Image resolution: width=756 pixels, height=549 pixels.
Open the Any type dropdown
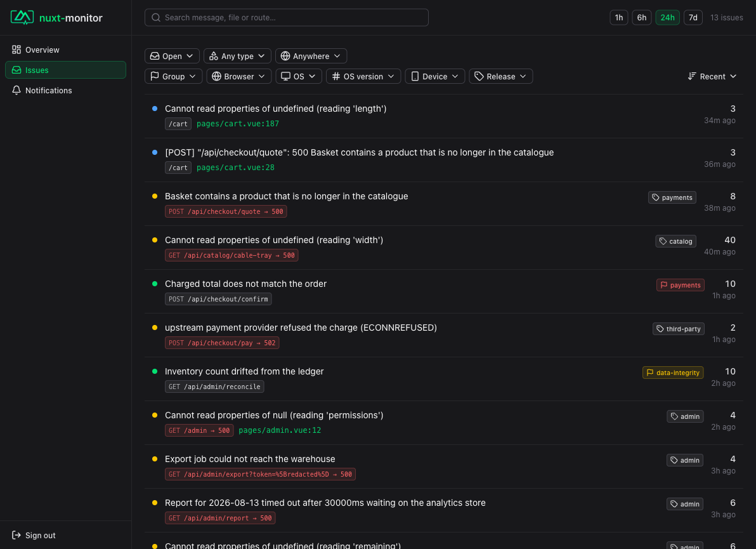click(237, 56)
